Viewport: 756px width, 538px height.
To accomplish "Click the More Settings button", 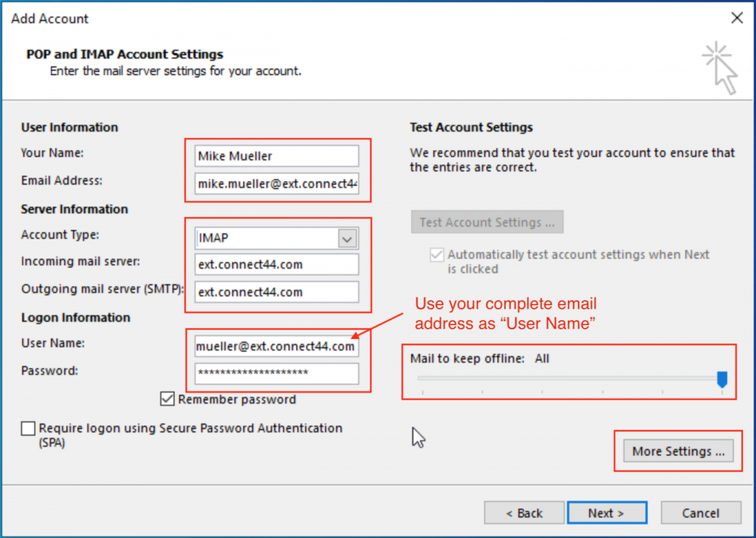I will (x=678, y=451).
